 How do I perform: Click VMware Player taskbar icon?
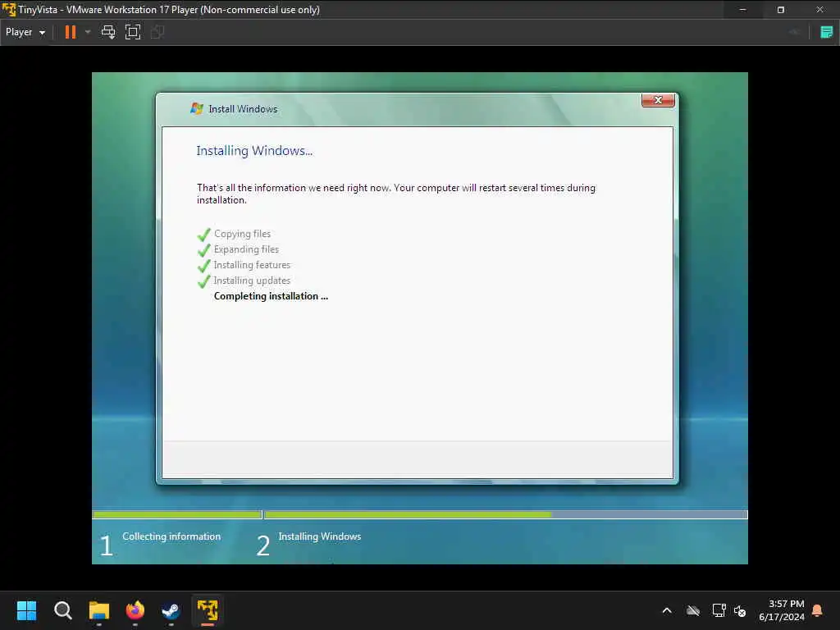(x=208, y=610)
